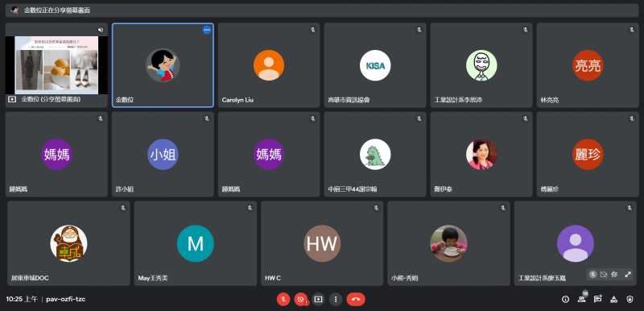The width and height of the screenshot is (644, 311).
Task: Open the blue options button on 金數位 tile
Action: click(x=207, y=30)
